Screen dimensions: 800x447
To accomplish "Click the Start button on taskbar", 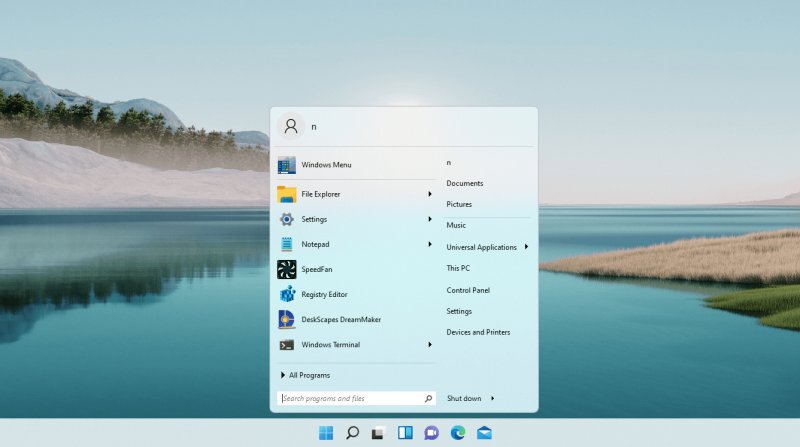I will pos(326,433).
